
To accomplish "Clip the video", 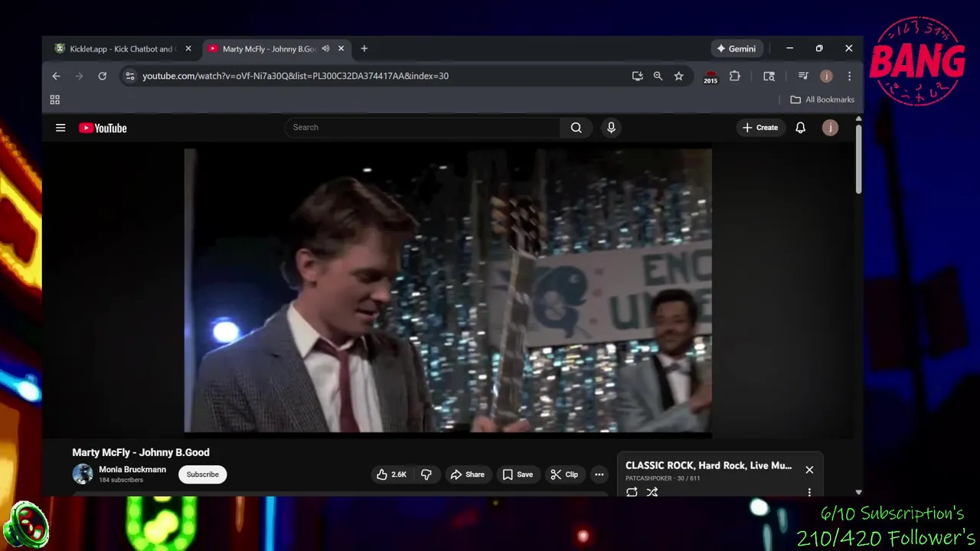I will pos(564,474).
